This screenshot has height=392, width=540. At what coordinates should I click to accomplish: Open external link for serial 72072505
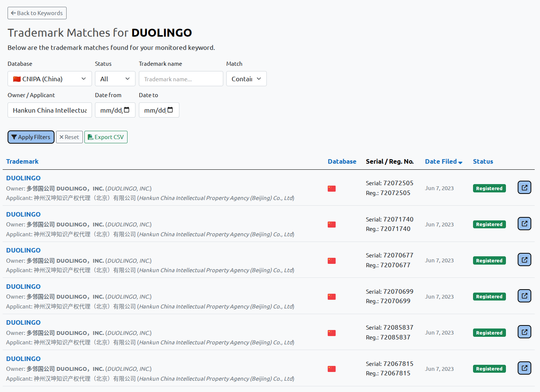click(x=524, y=187)
